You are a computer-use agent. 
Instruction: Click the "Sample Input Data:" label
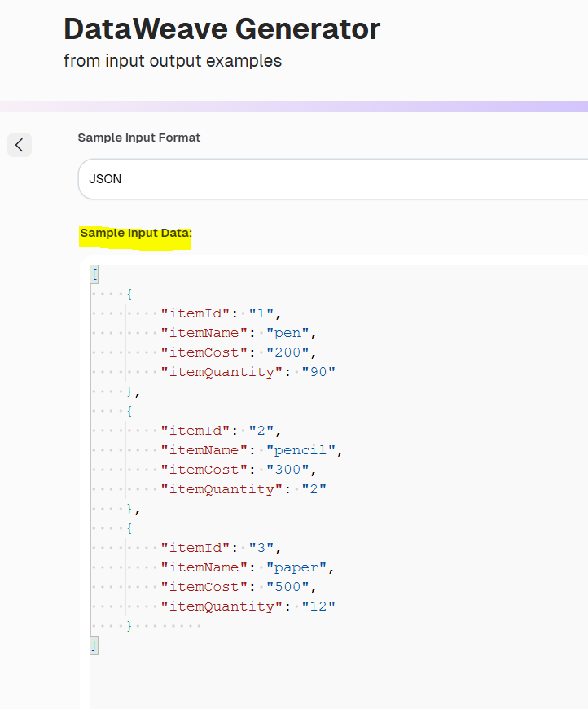(136, 234)
